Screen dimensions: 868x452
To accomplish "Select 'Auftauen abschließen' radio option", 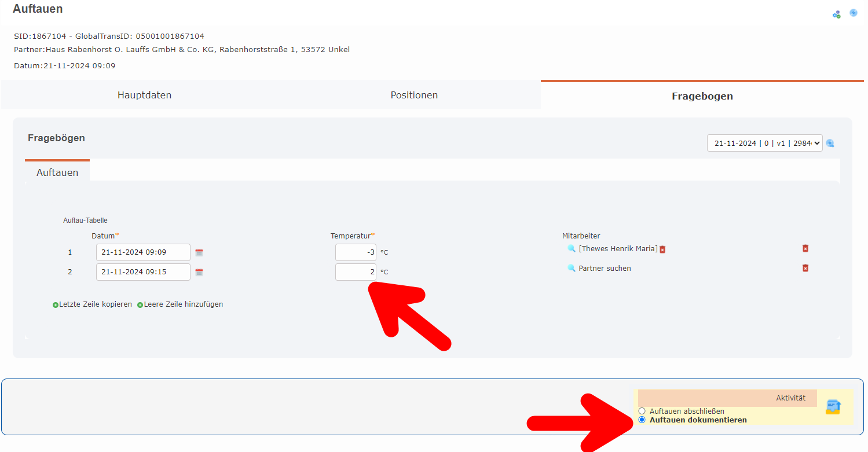I will point(642,411).
